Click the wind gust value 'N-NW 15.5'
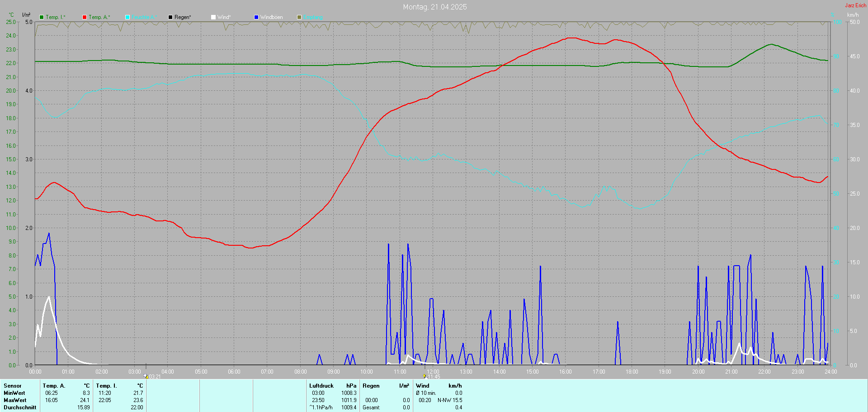The width and height of the screenshot is (868, 412). 450,400
